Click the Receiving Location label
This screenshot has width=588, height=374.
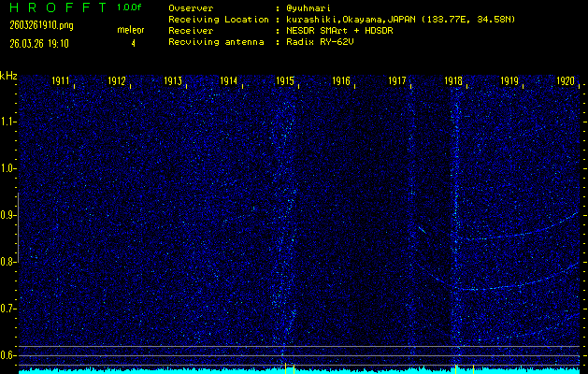click(x=219, y=20)
